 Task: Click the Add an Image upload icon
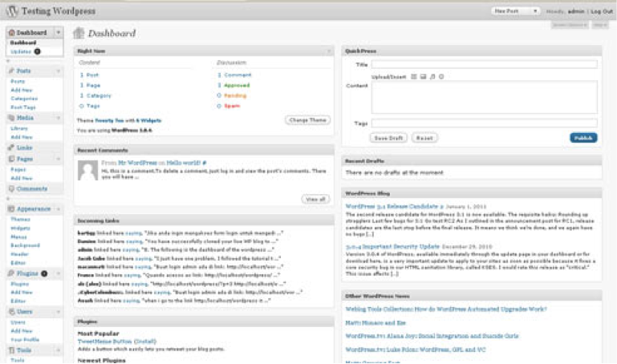413,77
